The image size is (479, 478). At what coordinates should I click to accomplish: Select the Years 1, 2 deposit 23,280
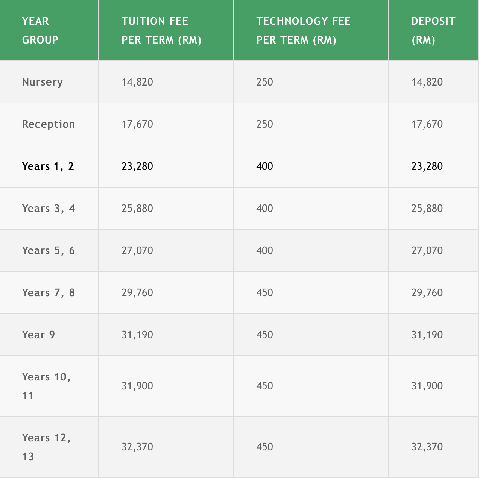(427, 166)
